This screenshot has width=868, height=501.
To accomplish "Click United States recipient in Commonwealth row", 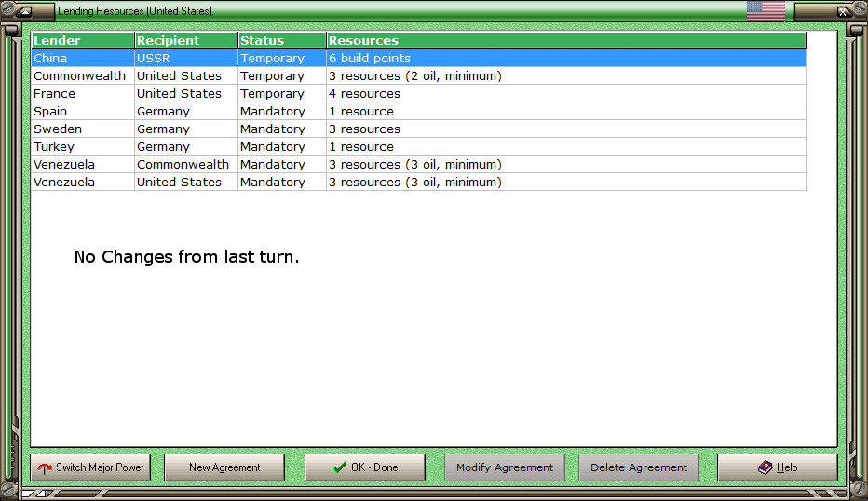I will (x=186, y=75).
